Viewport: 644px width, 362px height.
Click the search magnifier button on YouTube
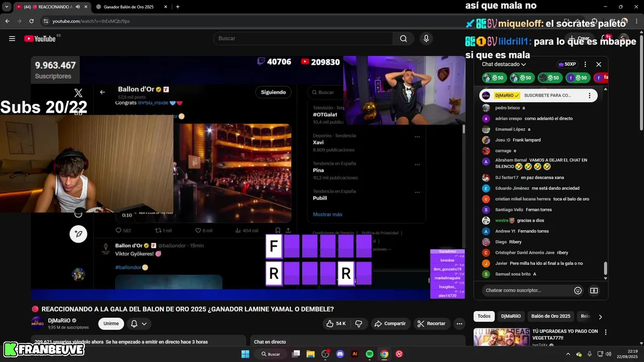pos(404,39)
